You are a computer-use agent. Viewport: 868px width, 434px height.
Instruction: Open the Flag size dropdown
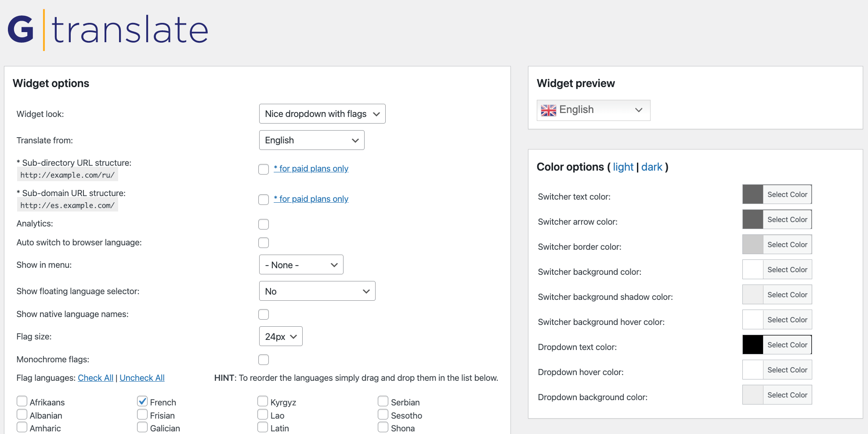(x=281, y=336)
